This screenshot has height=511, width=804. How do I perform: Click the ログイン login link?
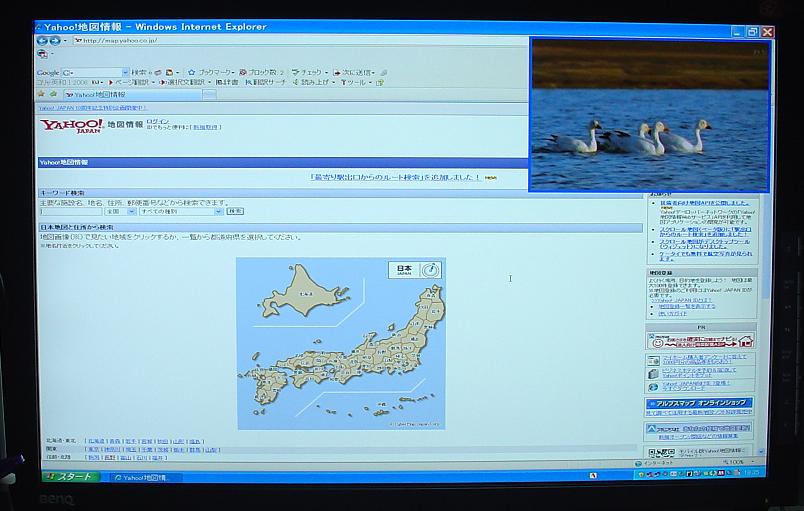tap(157, 121)
